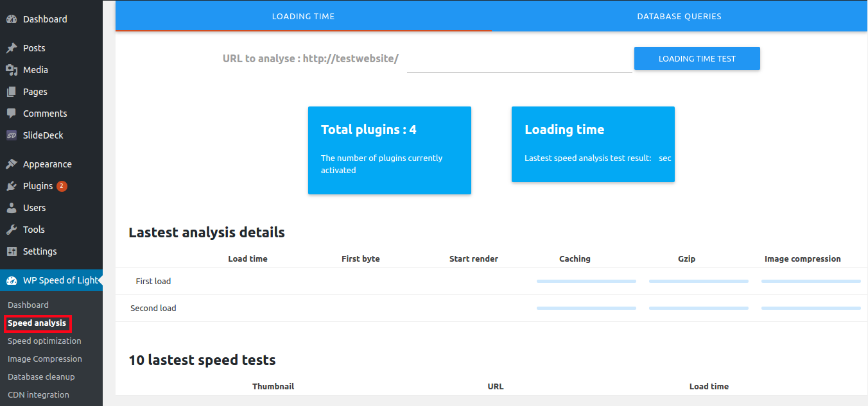Screen dimensions: 868x406
Task: Open the Users icon
Action: 13,207
